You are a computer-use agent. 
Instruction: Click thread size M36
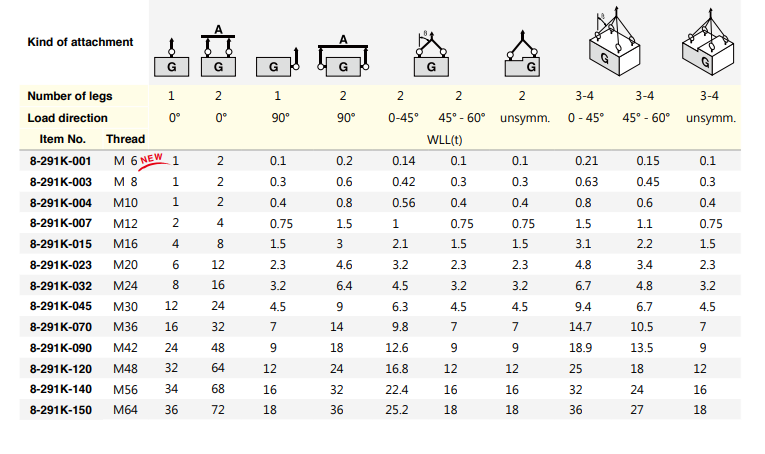[125, 327]
